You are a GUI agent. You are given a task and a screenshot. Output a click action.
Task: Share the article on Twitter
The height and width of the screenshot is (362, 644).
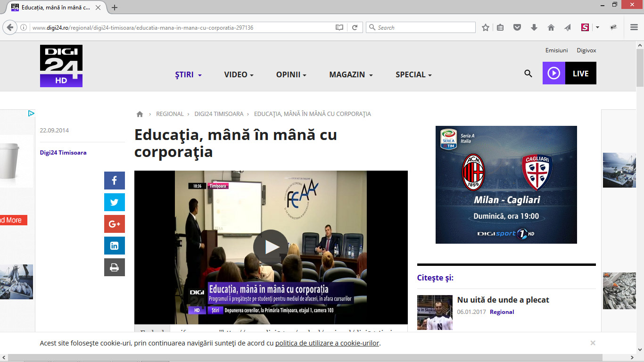[x=115, y=202]
